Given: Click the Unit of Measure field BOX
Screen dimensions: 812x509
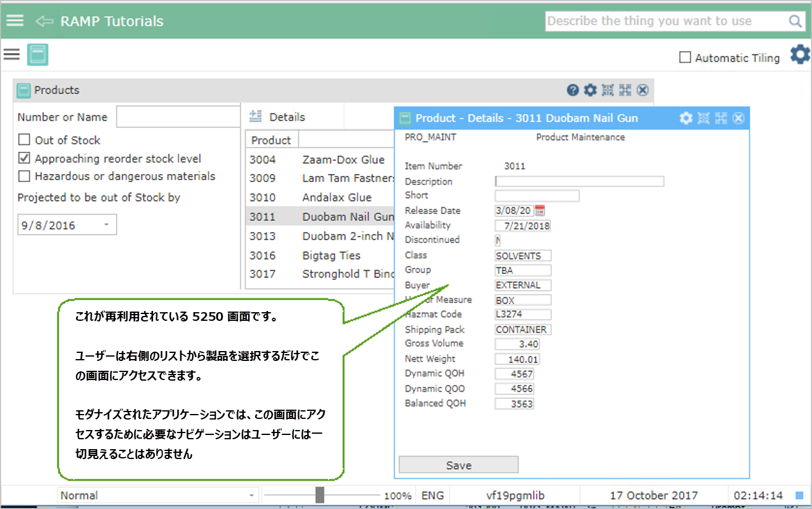Looking at the screenshot, I should pyautogui.click(x=523, y=300).
